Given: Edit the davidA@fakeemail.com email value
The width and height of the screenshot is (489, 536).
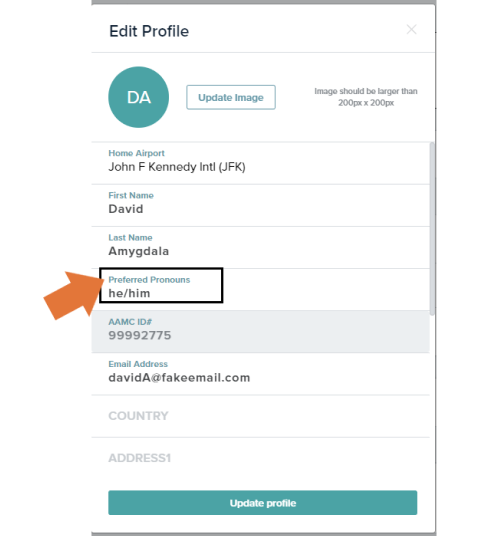Looking at the screenshot, I should coord(179,378).
